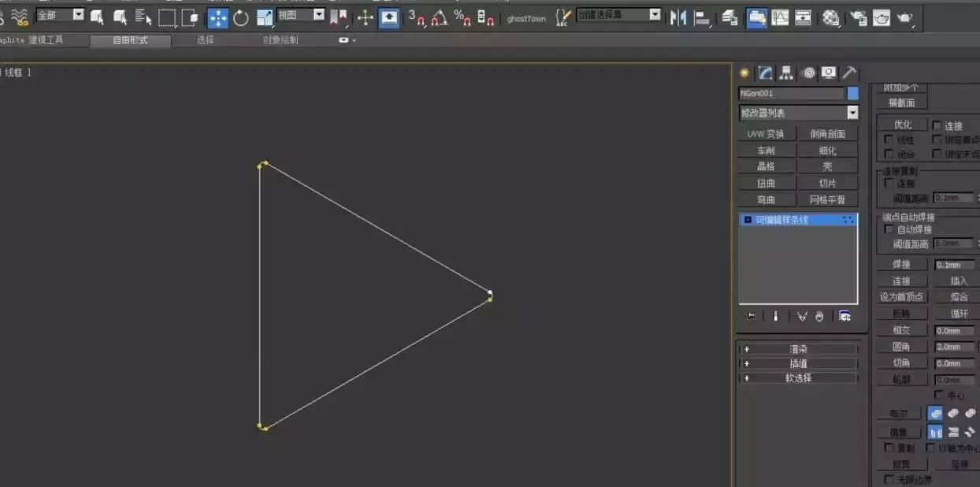Image resolution: width=980 pixels, height=487 pixels.
Task: Toggle the 线性 checkbox
Action: 889,139
